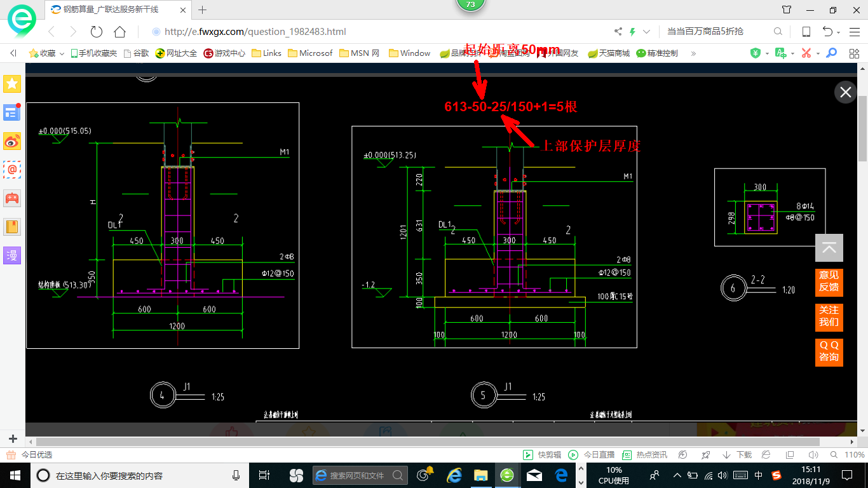This screenshot has height=488, width=868.
Task: Open the Mail app from the taskbar
Action: 534,475
